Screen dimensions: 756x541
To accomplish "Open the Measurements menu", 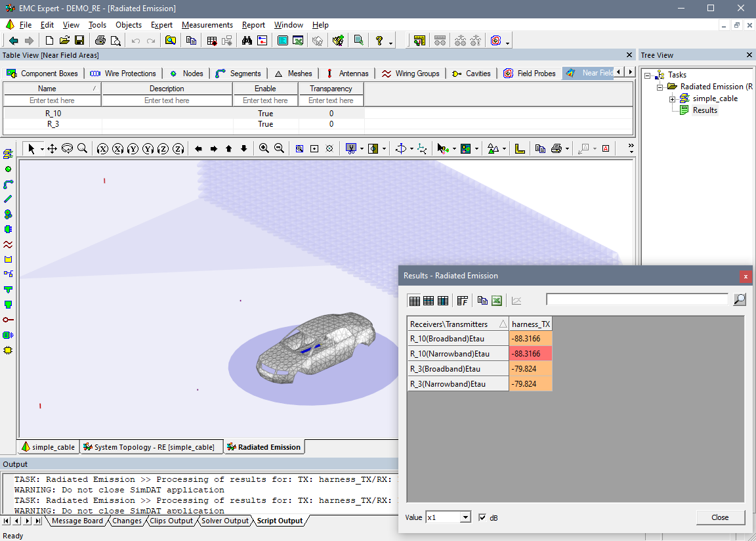I will 207,25.
